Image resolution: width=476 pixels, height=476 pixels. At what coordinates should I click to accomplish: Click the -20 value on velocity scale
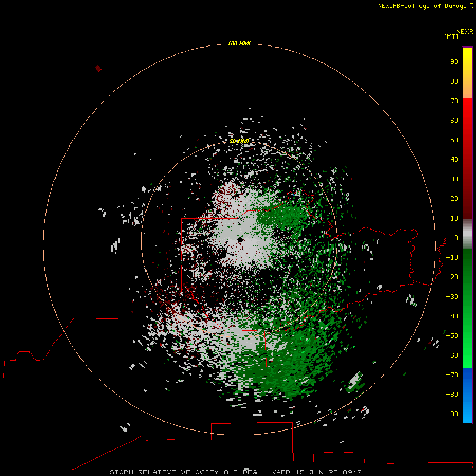tap(452, 277)
